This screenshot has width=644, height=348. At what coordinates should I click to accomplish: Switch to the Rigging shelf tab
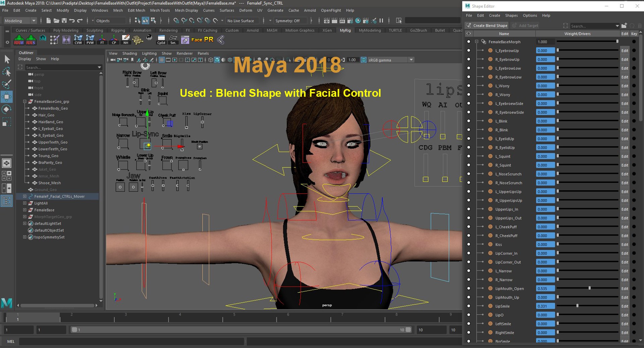(118, 30)
